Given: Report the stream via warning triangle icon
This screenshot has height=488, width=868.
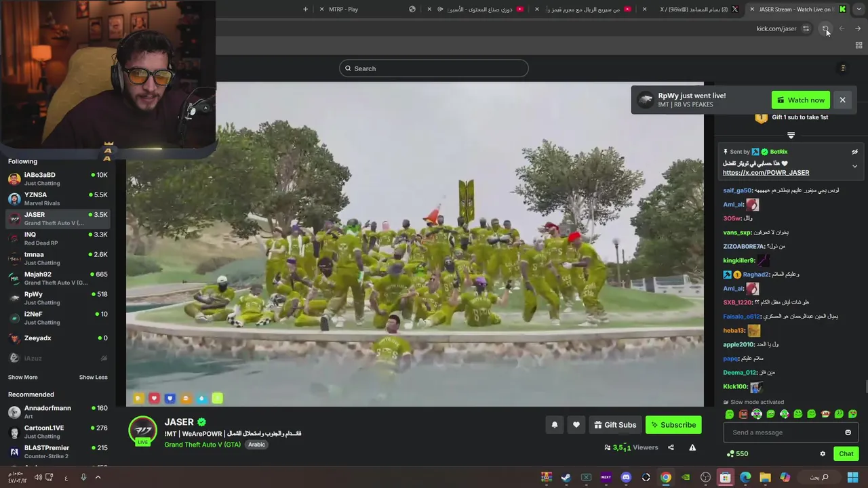Looking at the screenshot, I should click(692, 447).
